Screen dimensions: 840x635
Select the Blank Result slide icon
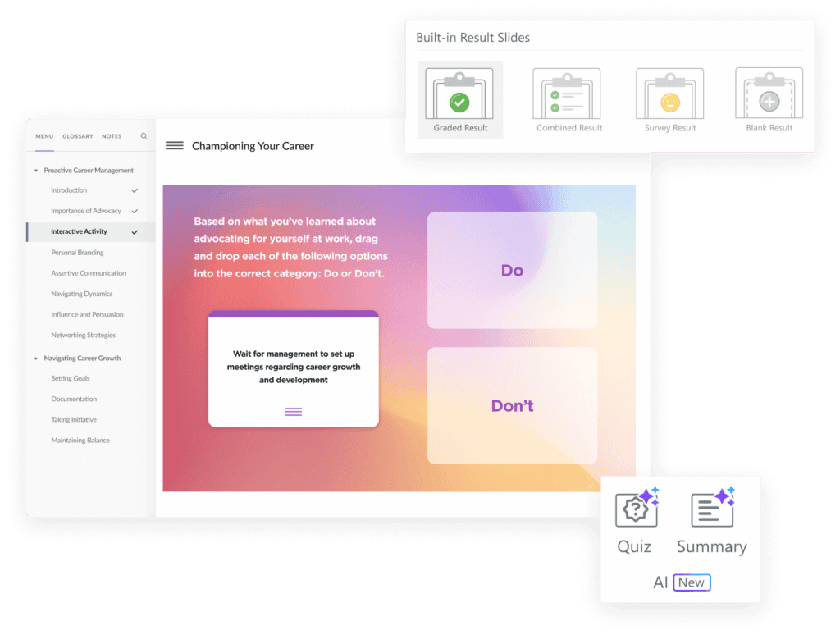point(769,93)
